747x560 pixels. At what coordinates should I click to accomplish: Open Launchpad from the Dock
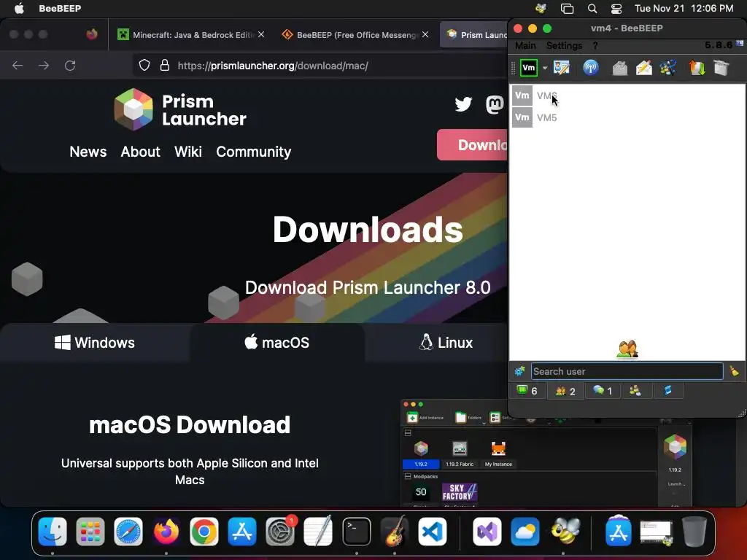tap(90, 532)
